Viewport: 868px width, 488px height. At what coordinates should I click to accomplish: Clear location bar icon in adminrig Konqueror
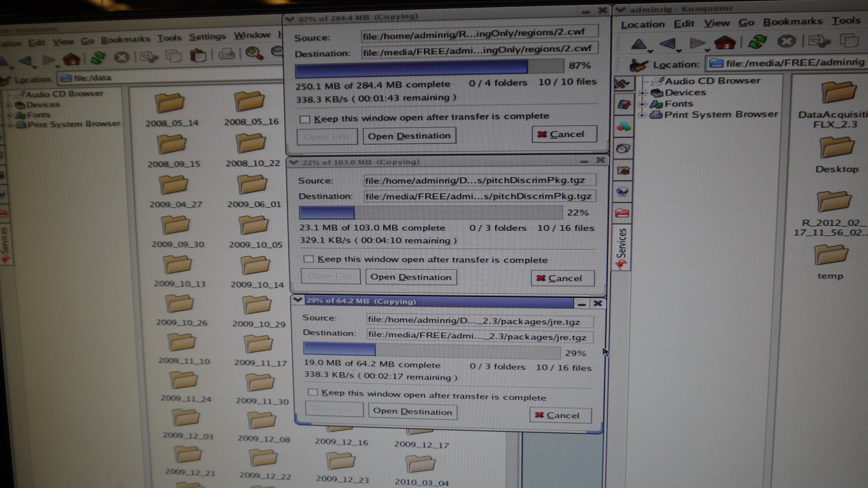(x=639, y=65)
